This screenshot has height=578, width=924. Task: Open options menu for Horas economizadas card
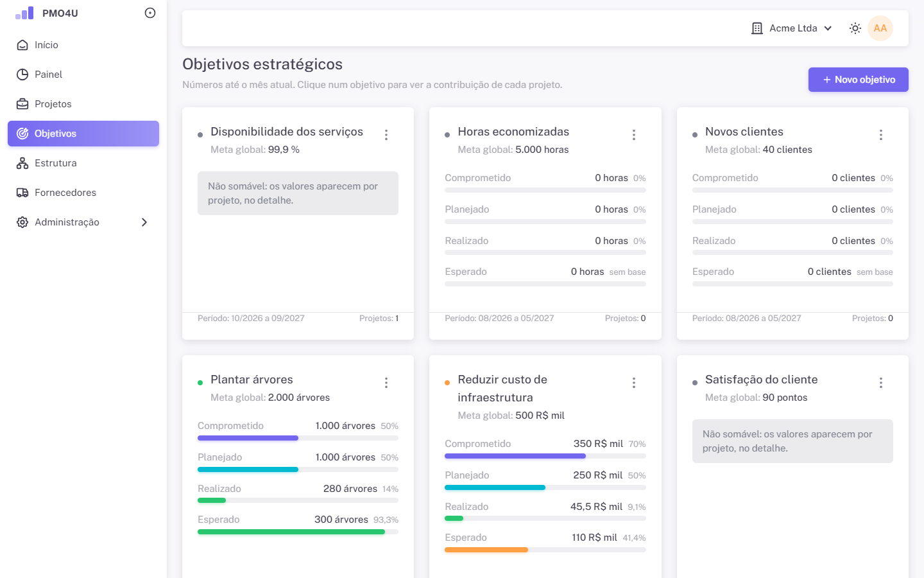(634, 135)
